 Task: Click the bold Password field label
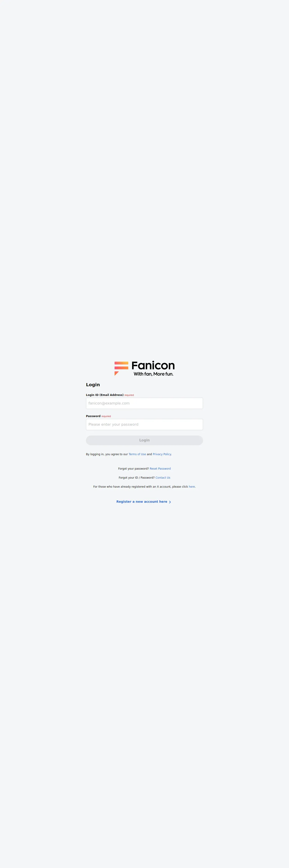tap(93, 416)
